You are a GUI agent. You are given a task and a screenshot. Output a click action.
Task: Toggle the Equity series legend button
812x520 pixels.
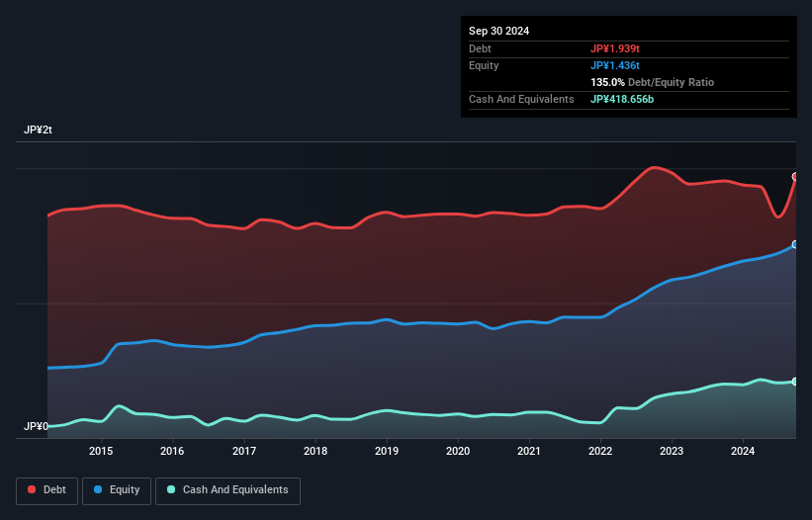coord(117,490)
